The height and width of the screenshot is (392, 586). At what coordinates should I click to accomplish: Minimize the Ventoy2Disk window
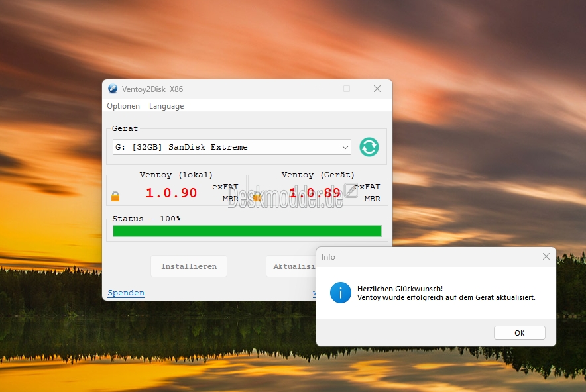[317, 89]
